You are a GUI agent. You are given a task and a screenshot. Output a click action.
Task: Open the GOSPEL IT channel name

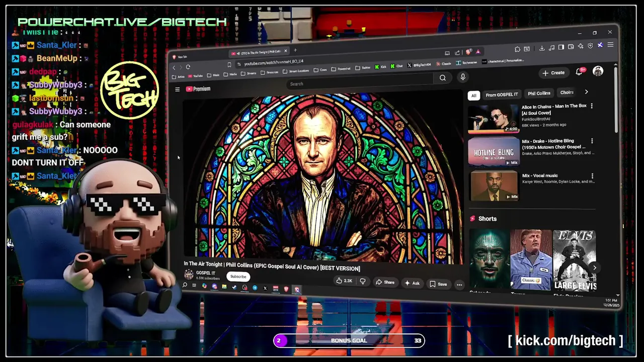coord(205,273)
